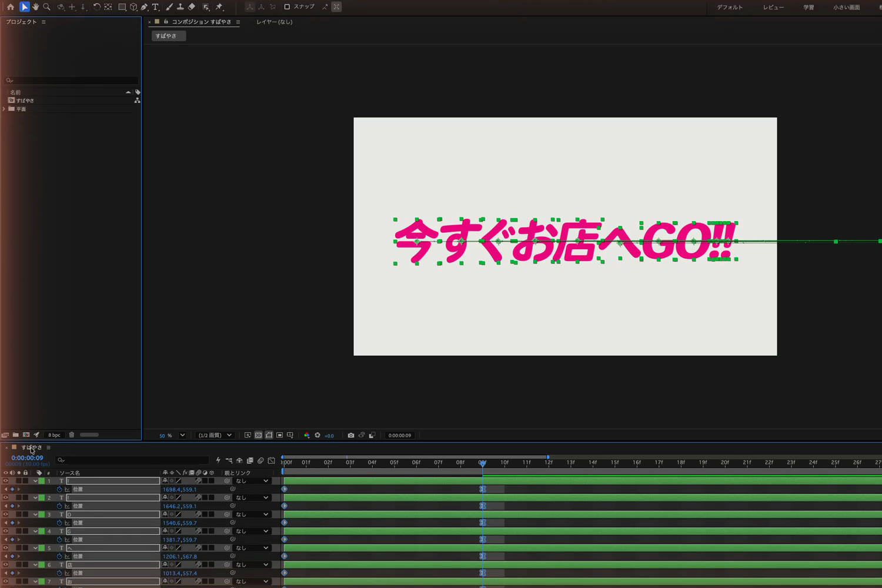Select the Eraser tool
This screenshot has height=588, width=882.
click(x=192, y=7)
